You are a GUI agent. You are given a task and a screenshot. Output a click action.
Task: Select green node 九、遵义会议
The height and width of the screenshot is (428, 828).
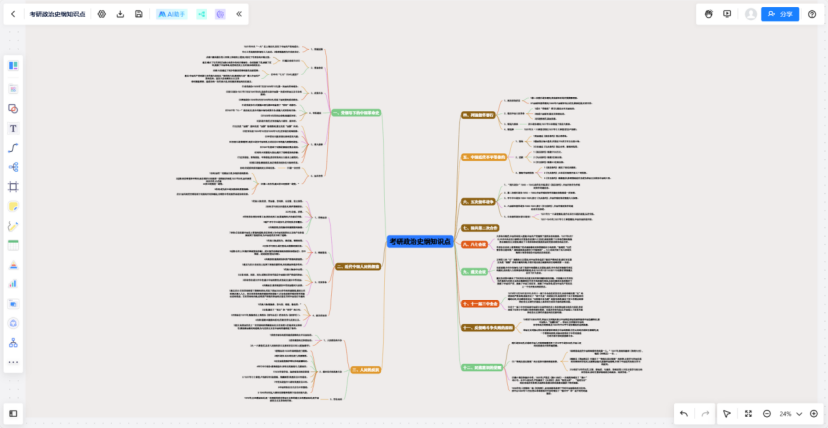pos(474,271)
